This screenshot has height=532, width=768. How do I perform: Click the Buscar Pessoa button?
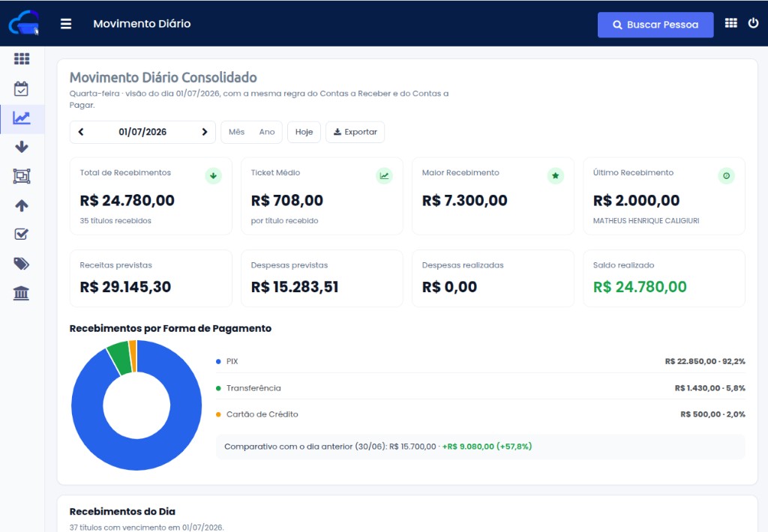pyautogui.click(x=655, y=25)
